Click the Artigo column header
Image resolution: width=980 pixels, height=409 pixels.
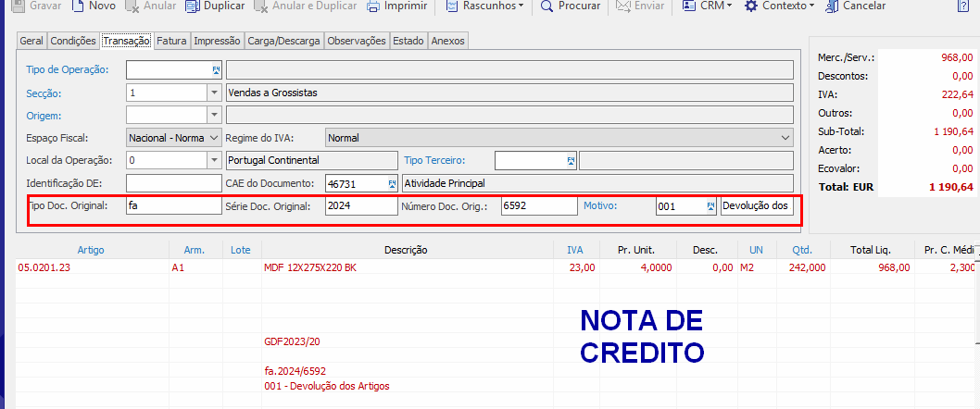pyautogui.click(x=91, y=250)
